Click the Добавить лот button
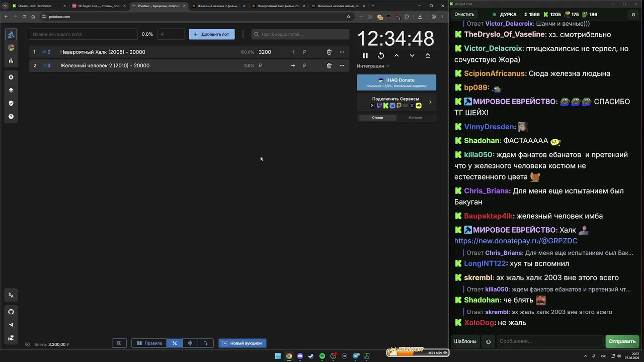 click(x=211, y=34)
